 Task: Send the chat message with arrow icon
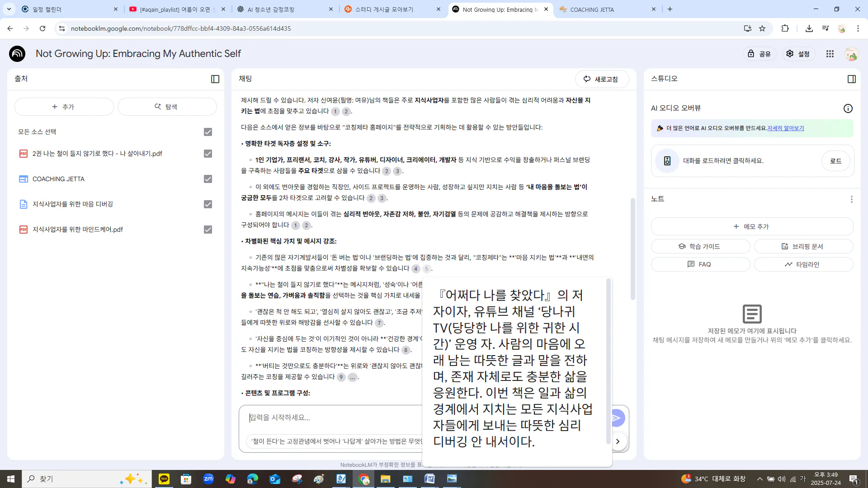(616, 418)
